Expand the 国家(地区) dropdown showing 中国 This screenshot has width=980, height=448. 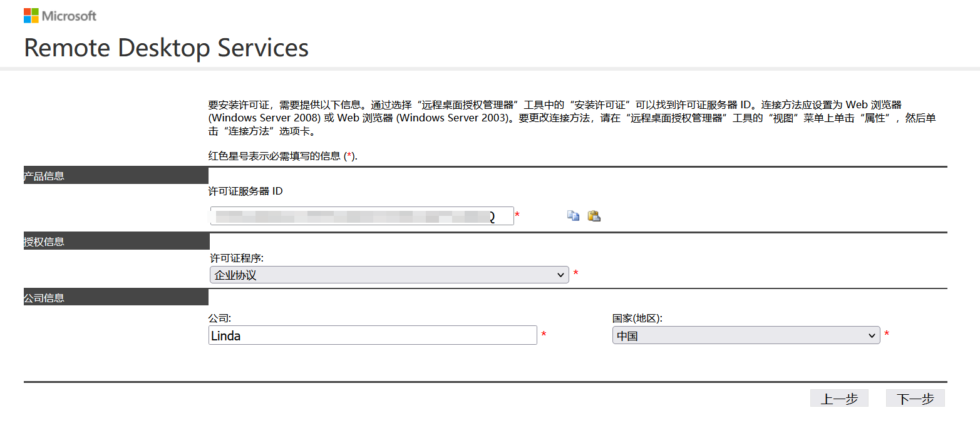point(746,335)
